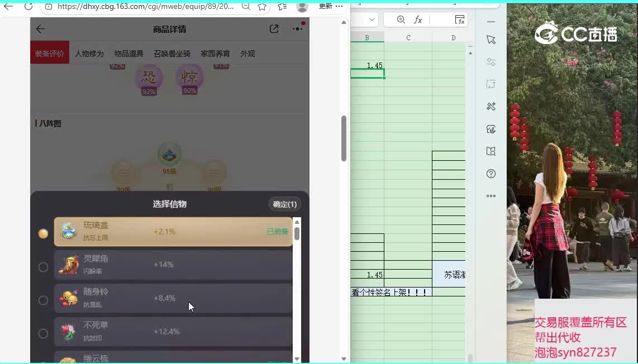This screenshot has height=364, width=638.
Task: Bookmark this page with the star icon
Action: 262,7
